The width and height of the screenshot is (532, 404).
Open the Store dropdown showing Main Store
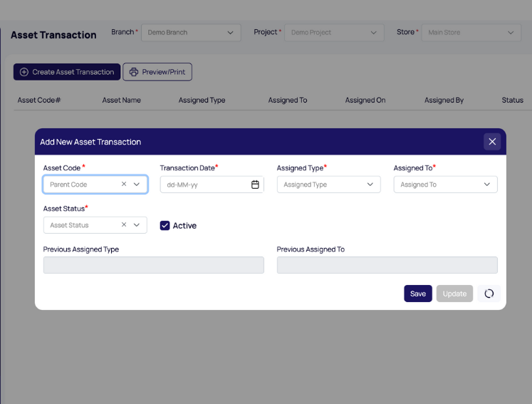[x=471, y=33]
